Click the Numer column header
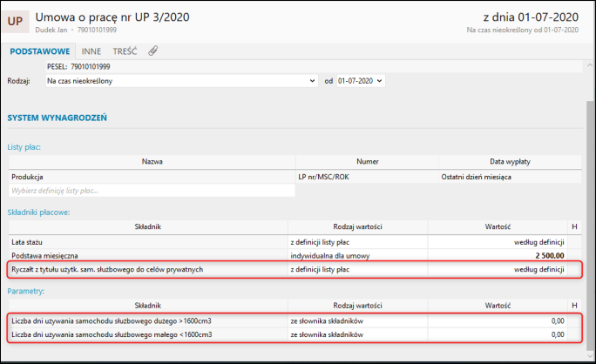596x364 pixels. (x=367, y=161)
